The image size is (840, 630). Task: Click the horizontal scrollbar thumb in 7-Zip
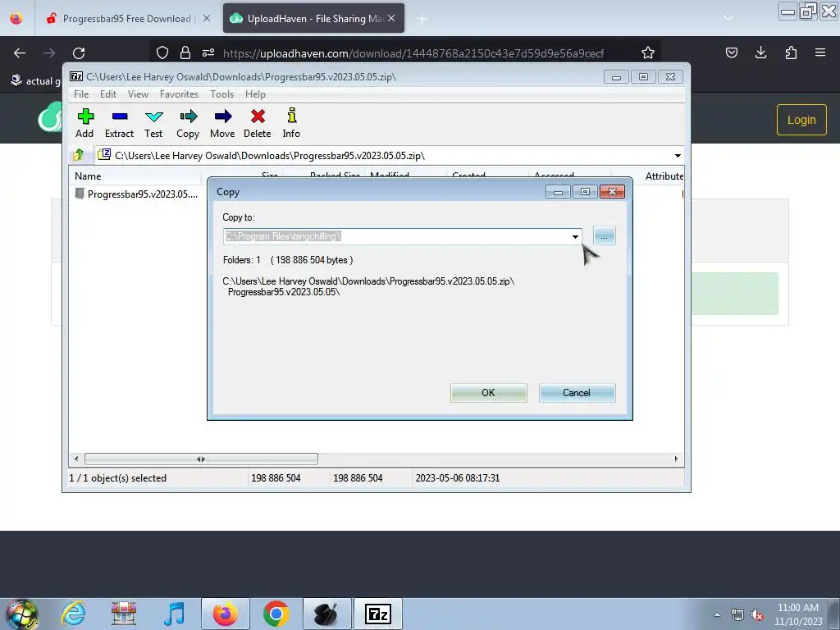click(201, 459)
